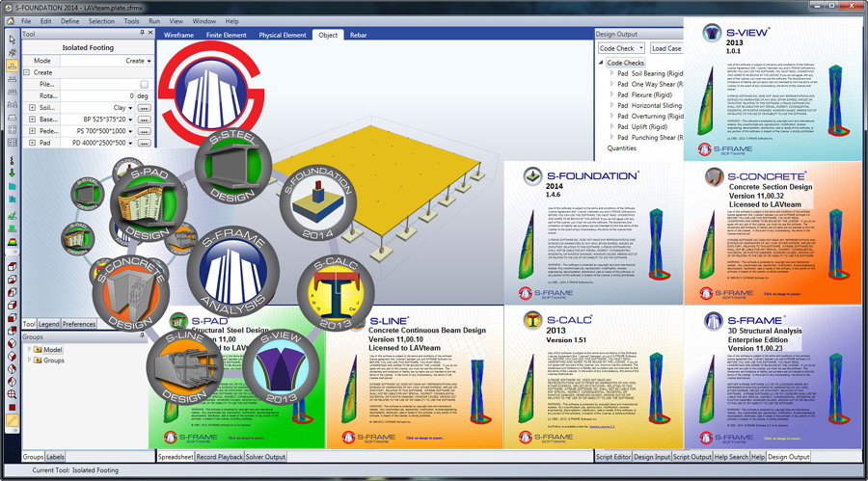Click the S-FOUNDATION logo icon on its splash screen

(532, 176)
